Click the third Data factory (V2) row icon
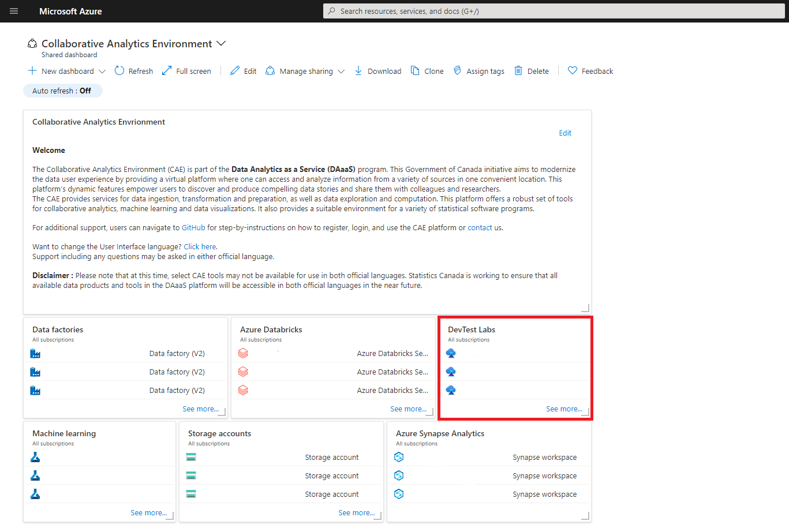Screen dimensions: 789x532 tap(35, 390)
